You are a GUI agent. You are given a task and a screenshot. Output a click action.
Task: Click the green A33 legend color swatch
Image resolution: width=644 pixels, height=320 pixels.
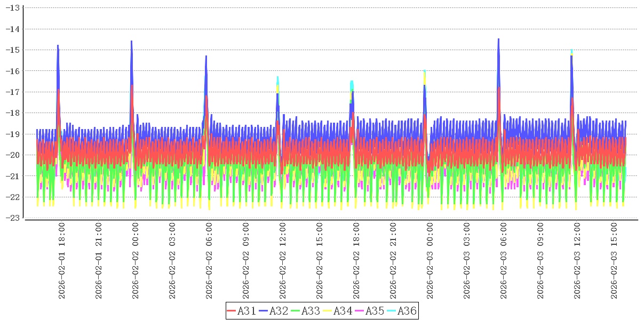pos(296,311)
